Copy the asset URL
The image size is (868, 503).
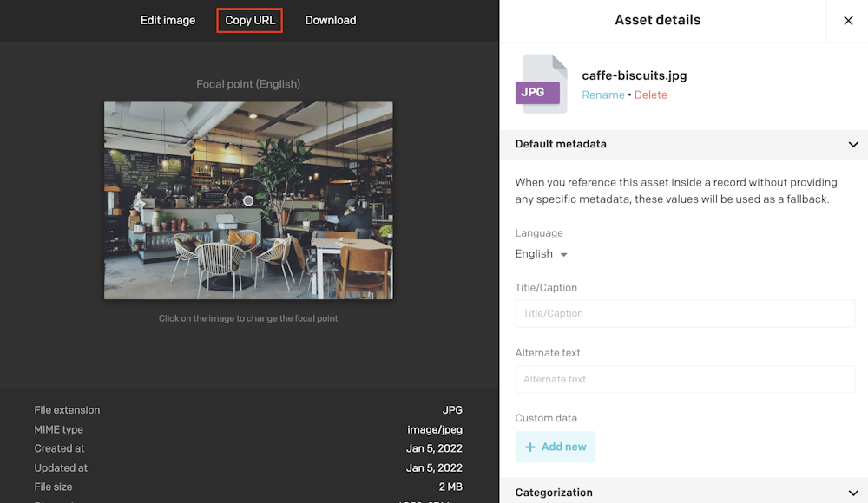tap(250, 20)
